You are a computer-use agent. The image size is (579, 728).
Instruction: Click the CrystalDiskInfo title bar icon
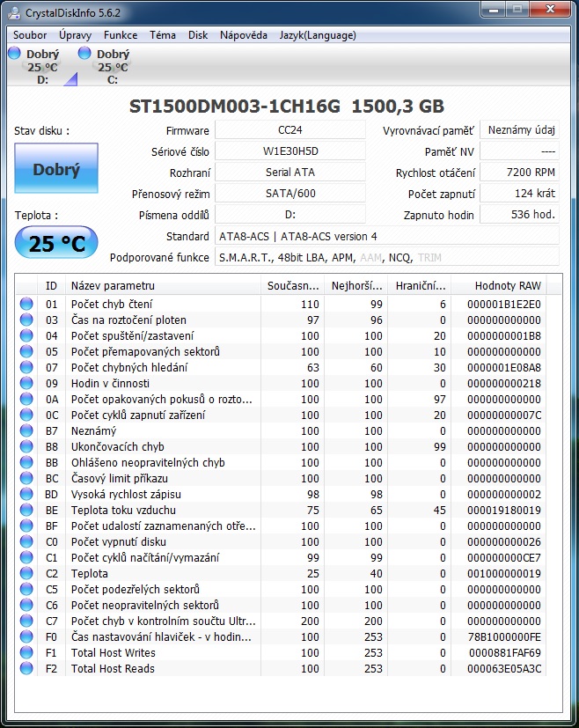14,12
